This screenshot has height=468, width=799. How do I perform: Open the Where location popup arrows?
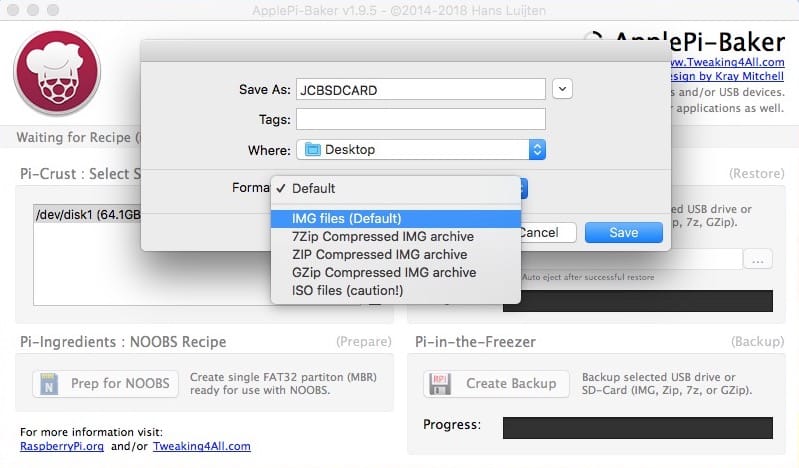tap(537, 150)
